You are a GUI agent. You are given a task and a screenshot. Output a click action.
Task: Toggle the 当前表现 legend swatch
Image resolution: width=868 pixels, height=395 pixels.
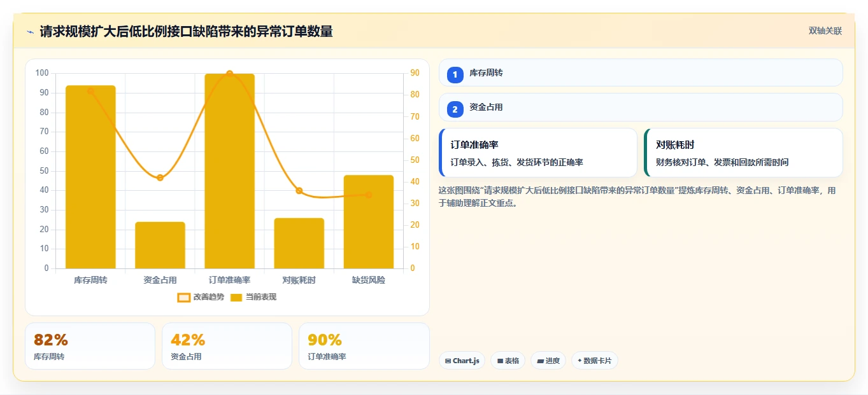[236, 297]
